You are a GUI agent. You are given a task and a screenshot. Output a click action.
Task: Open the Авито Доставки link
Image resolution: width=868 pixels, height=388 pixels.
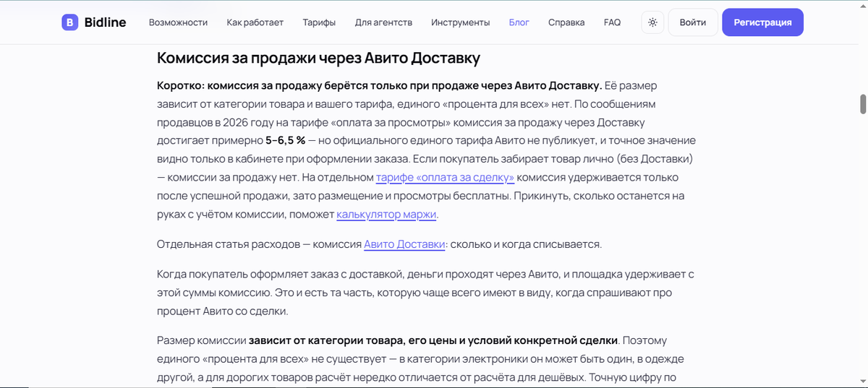pyautogui.click(x=404, y=244)
